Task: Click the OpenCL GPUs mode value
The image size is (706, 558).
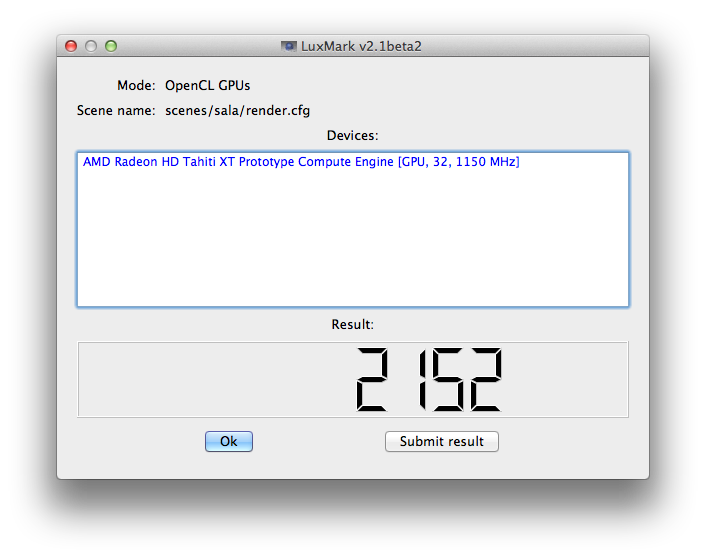Action: pyautogui.click(x=208, y=86)
